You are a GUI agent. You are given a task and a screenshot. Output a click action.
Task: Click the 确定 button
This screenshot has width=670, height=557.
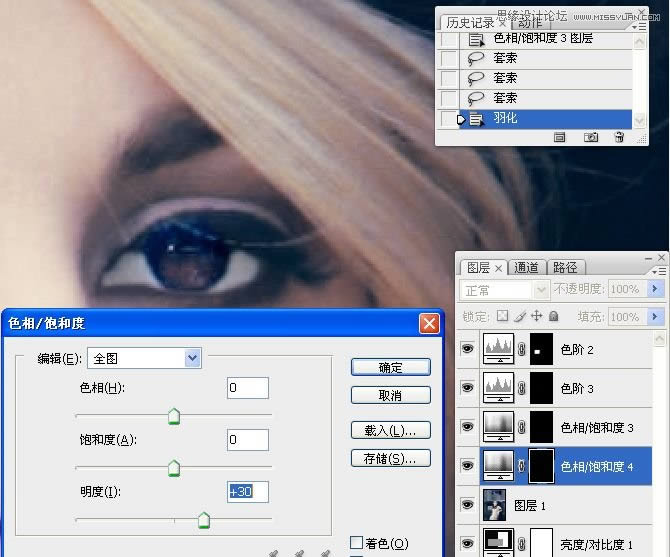[390, 367]
